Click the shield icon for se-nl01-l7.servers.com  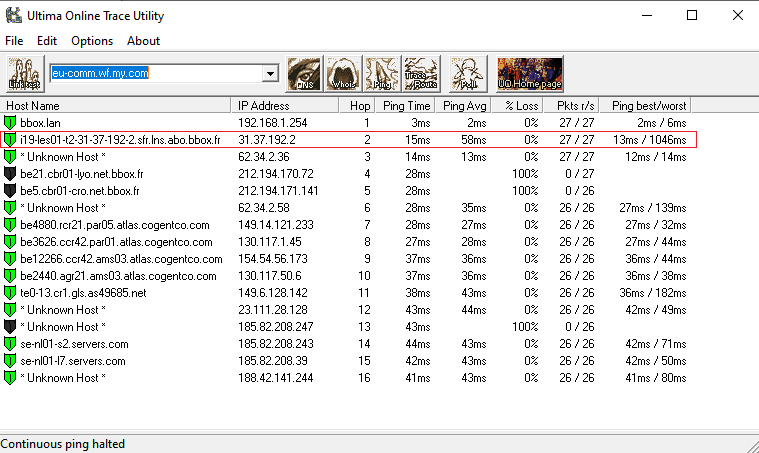click(10, 361)
